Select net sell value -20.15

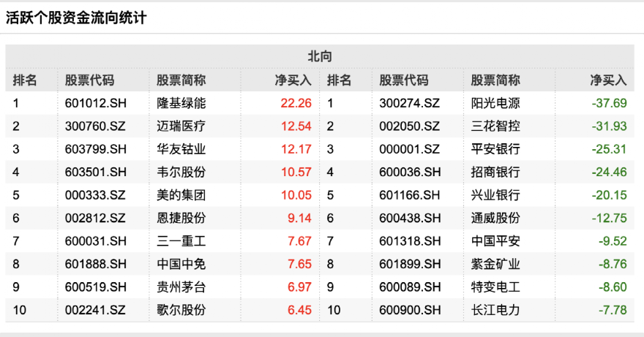click(x=610, y=195)
